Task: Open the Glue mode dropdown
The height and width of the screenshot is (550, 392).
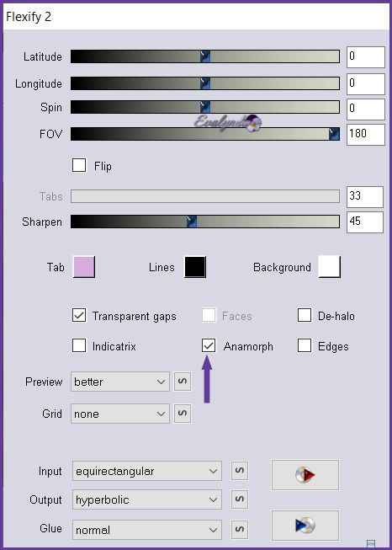Action: tap(147, 530)
